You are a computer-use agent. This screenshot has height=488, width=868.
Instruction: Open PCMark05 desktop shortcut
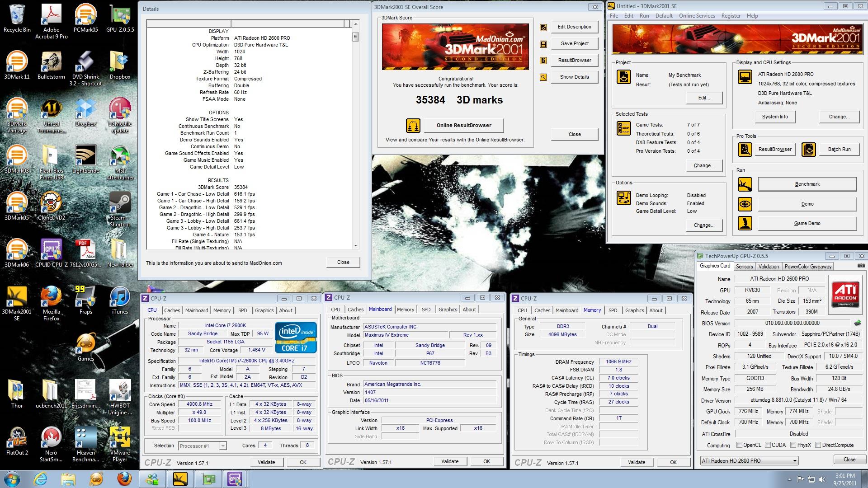(x=85, y=18)
